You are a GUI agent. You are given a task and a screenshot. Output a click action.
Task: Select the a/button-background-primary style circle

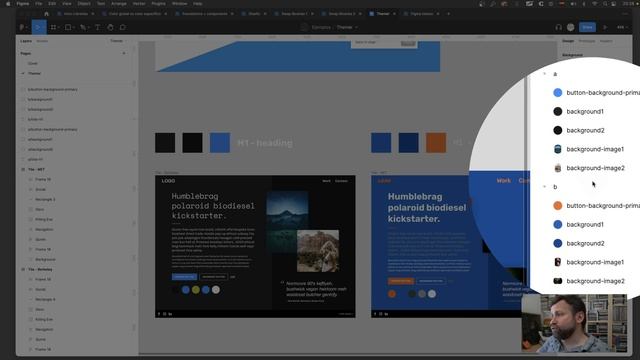[x=558, y=93]
